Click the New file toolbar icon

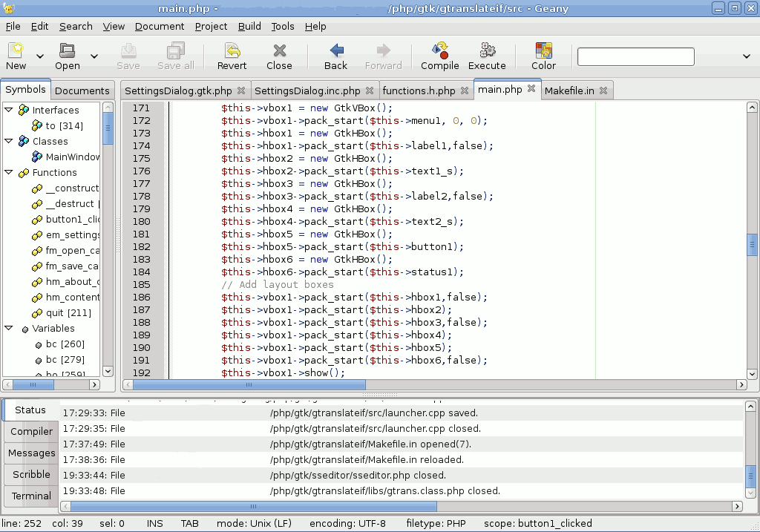16,50
